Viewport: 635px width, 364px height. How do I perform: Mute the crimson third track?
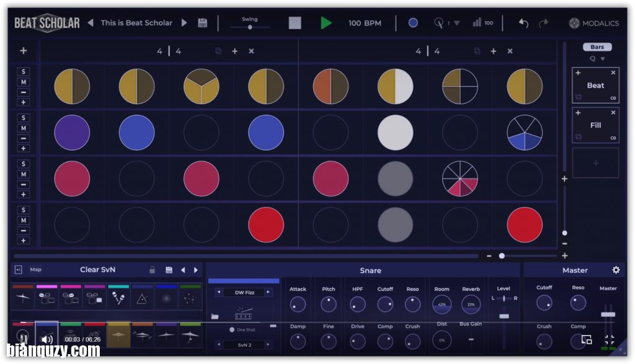click(24, 174)
